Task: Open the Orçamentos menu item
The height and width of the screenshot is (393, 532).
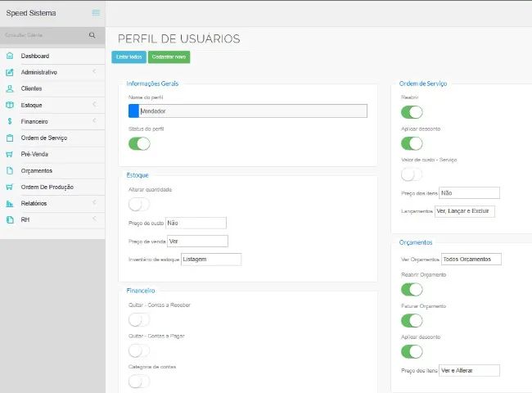Action: click(x=37, y=170)
